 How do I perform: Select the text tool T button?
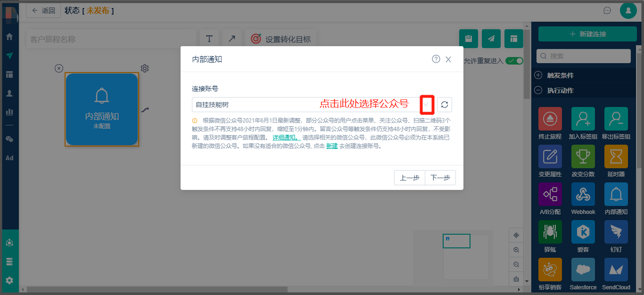point(209,39)
